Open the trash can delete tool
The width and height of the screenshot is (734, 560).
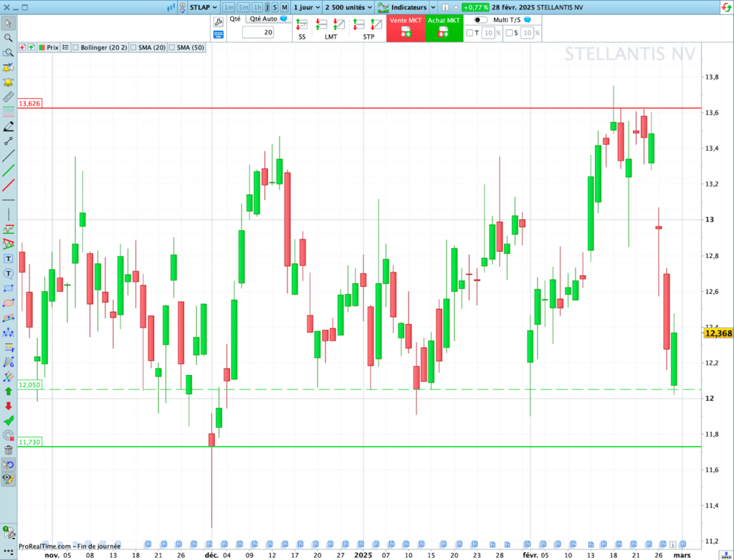coord(9,450)
